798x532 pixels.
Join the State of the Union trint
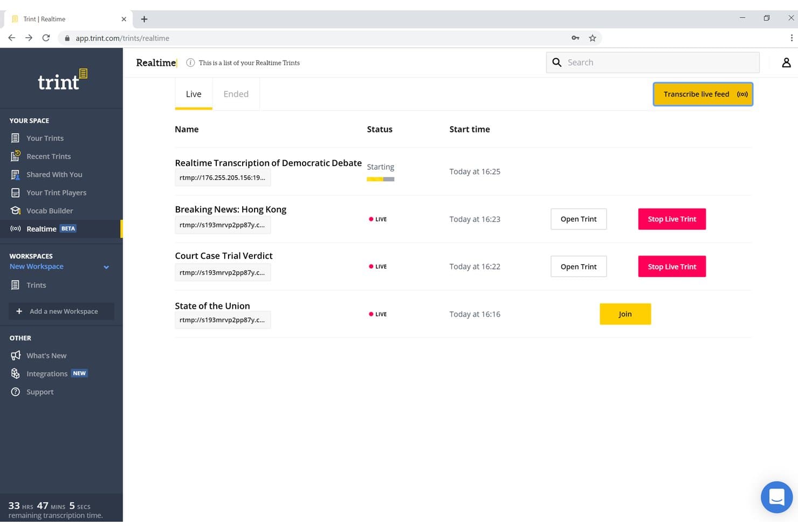[625, 314]
